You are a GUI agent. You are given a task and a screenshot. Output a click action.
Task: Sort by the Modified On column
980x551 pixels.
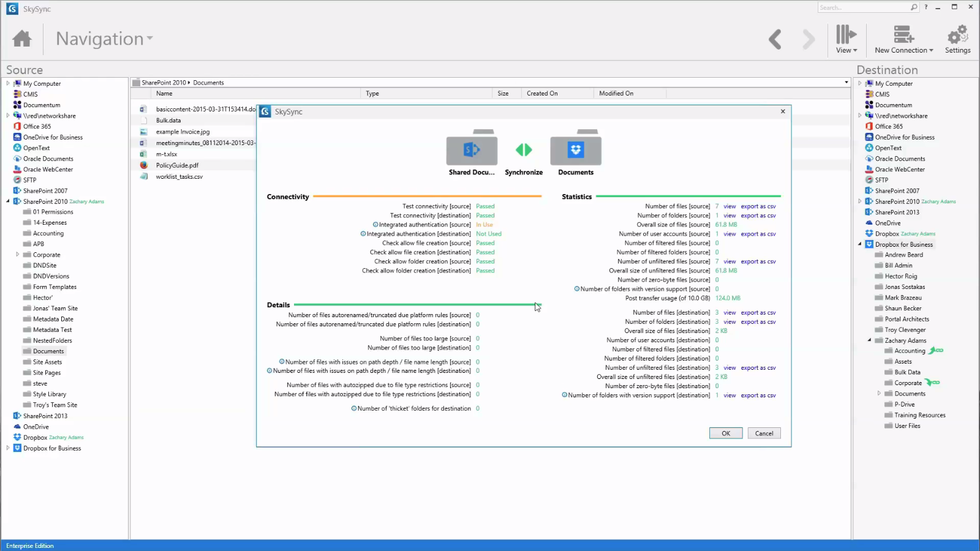tap(616, 94)
